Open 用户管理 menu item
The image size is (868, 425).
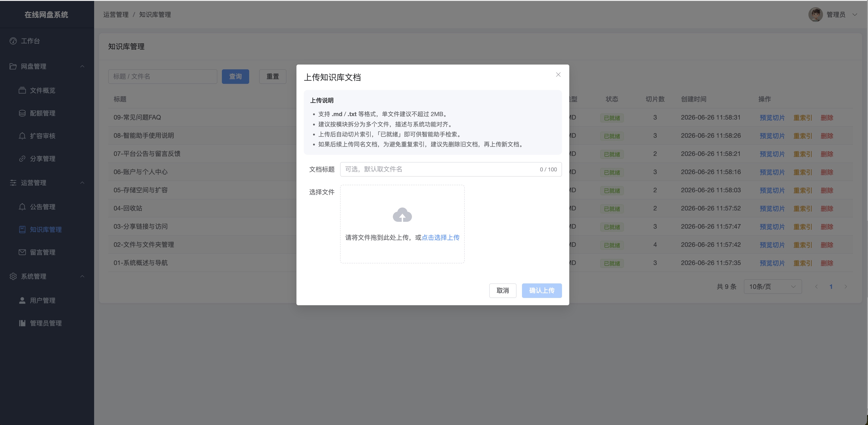pos(47,300)
